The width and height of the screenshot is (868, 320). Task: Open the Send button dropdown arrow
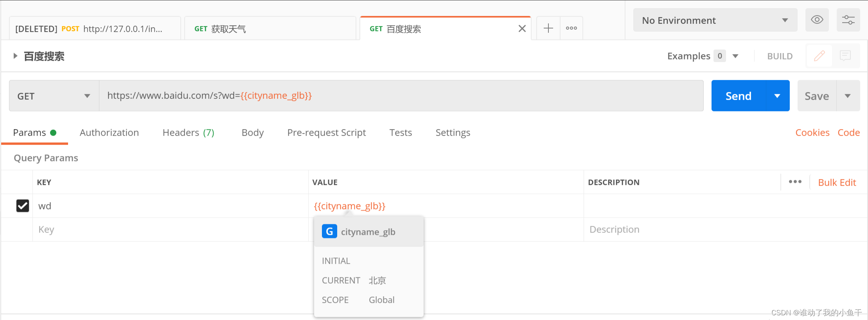[x=777, y=96]
